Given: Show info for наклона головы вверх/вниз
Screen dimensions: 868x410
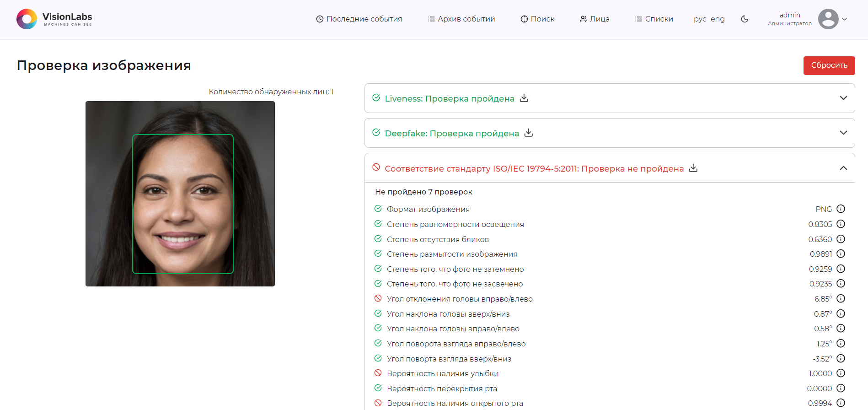Looking at the screenshot, I should click(841, 314).
